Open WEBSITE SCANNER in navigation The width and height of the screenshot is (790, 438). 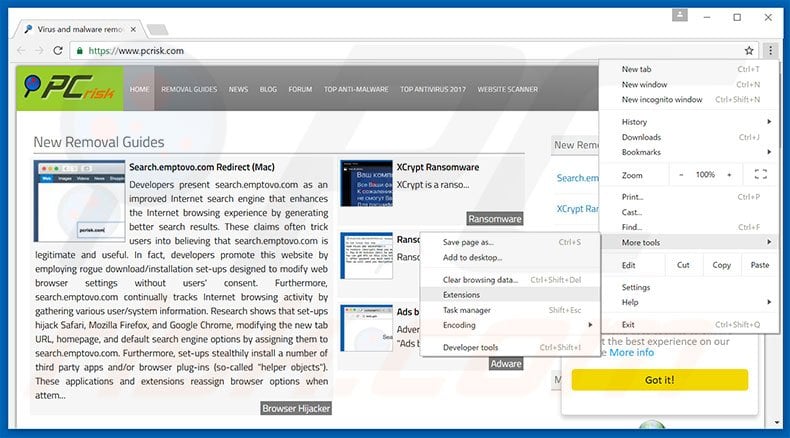pos(508,89)
